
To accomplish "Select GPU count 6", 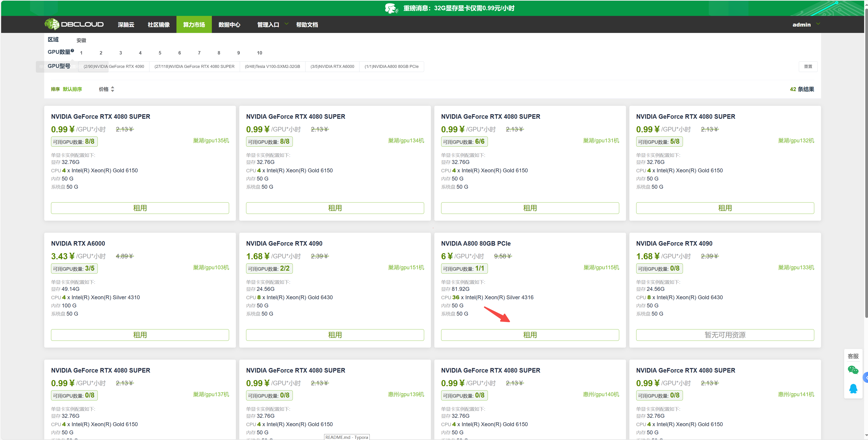I will pyautogui.click(x=180, y=53).
